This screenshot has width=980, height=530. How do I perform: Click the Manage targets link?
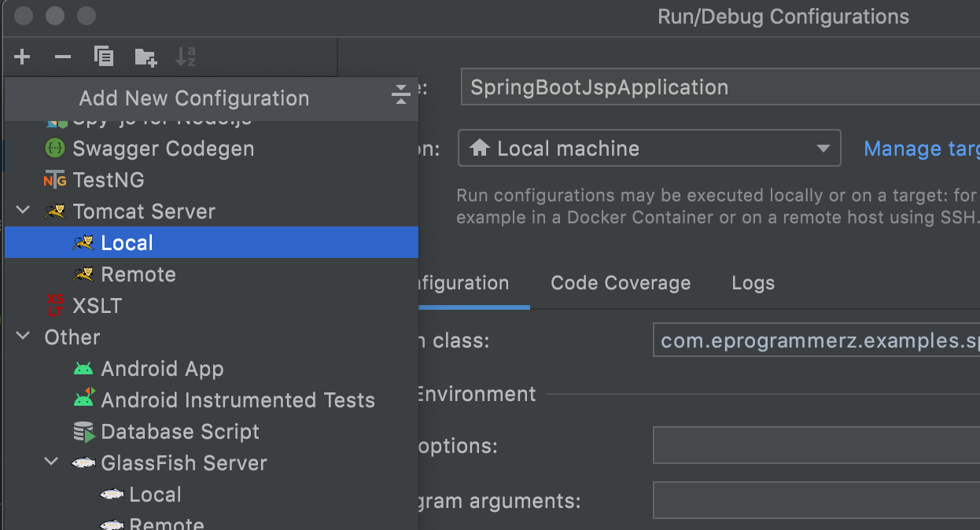pyautogui.click(x=922, y=149)
